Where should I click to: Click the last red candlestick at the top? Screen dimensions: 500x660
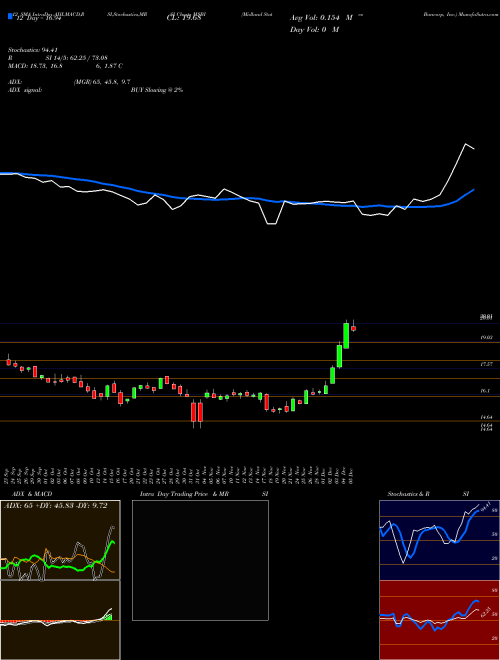pyautogui.click(x=354, y=328)
